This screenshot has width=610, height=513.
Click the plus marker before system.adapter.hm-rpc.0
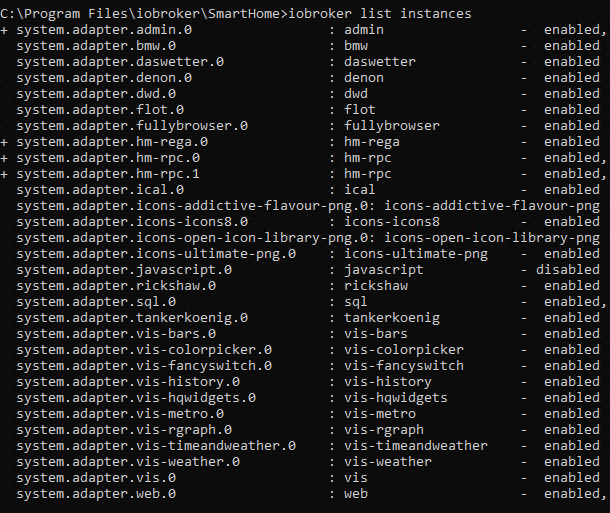coord(4,158)
